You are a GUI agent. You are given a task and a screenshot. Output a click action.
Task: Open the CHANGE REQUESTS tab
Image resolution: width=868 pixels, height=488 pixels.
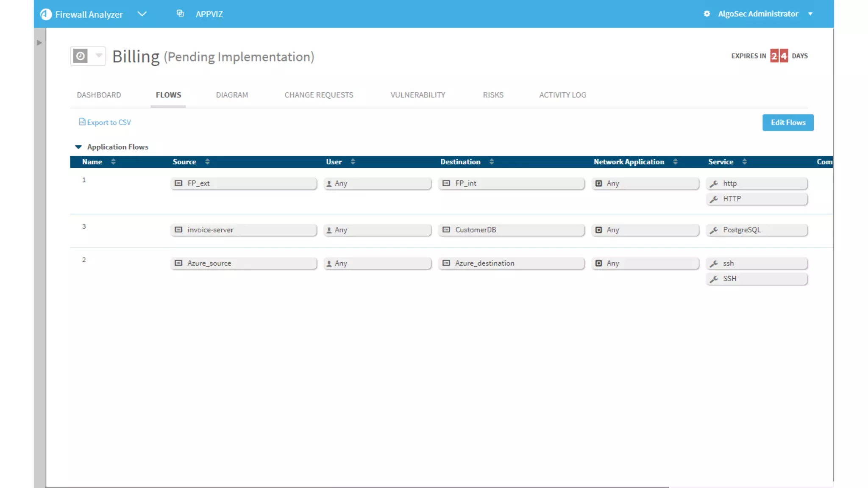pos(319,95)
